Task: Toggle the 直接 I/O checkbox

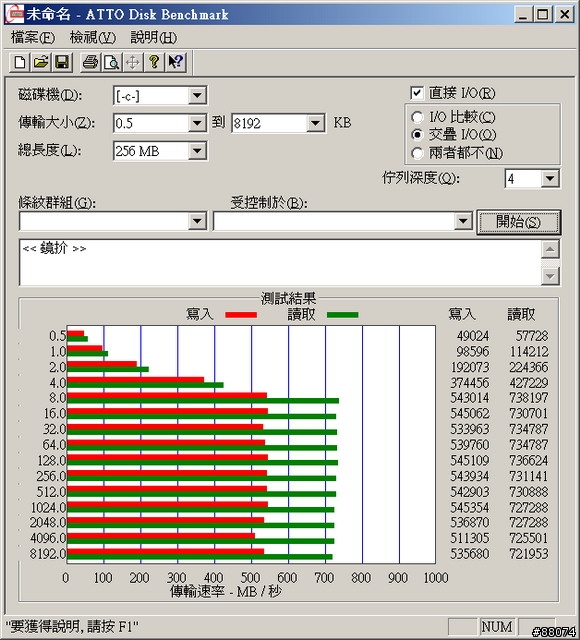Action: [x=416, y=93]
